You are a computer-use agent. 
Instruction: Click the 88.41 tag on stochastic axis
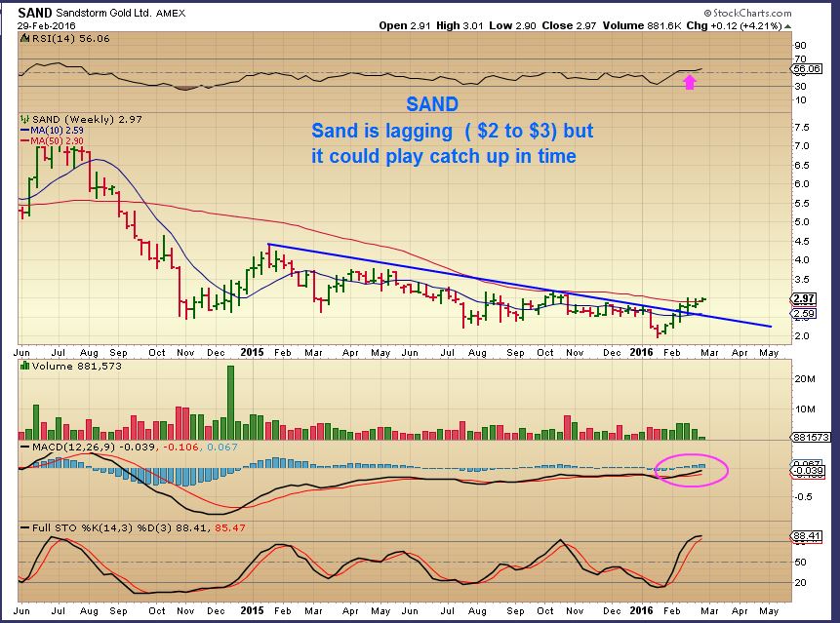click(807, 536)
